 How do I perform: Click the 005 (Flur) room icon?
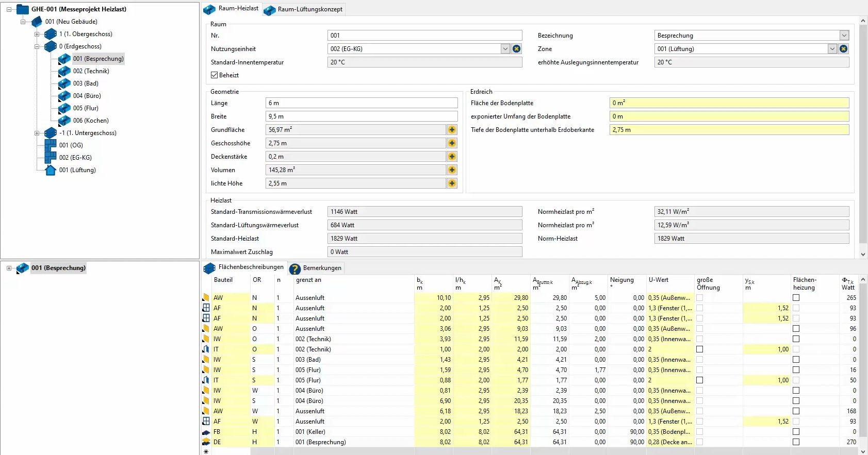tap(64, 108)
